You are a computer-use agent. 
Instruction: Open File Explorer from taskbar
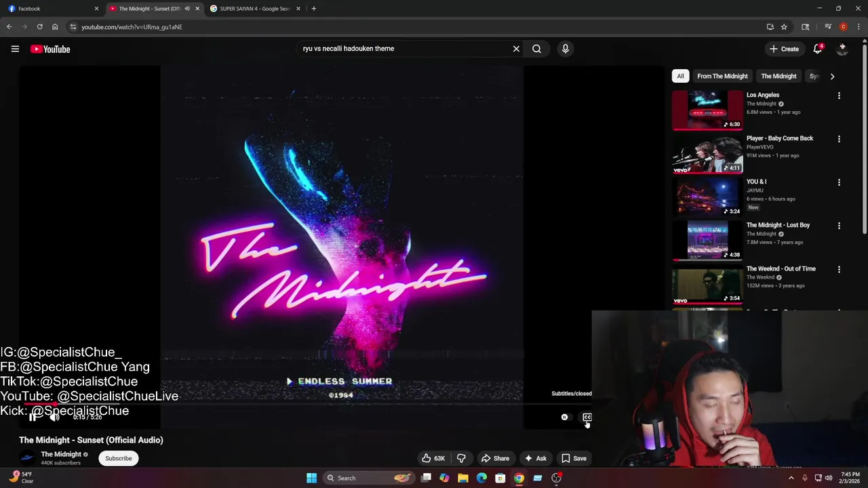click(x=463, y=478)
